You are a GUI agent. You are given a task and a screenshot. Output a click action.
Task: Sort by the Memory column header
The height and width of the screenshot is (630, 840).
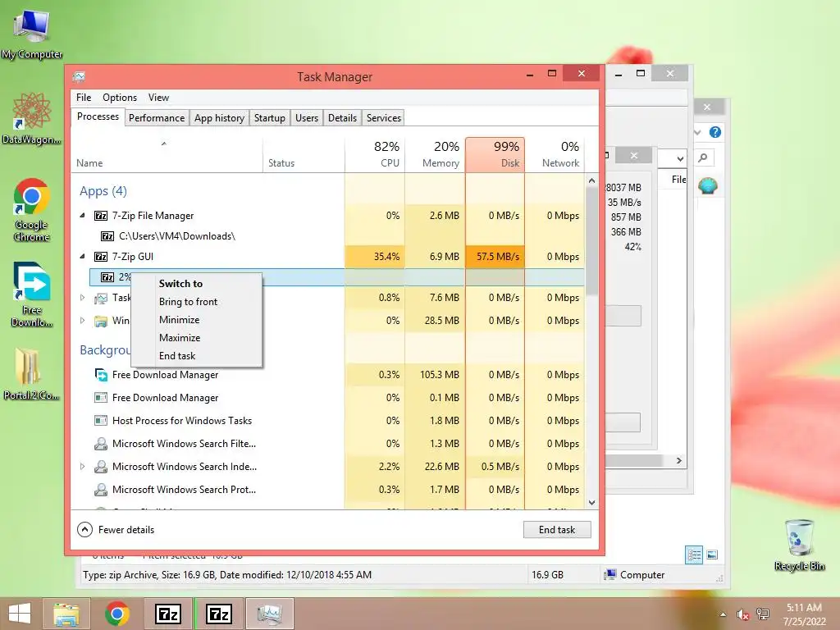(x=435, y=154)
